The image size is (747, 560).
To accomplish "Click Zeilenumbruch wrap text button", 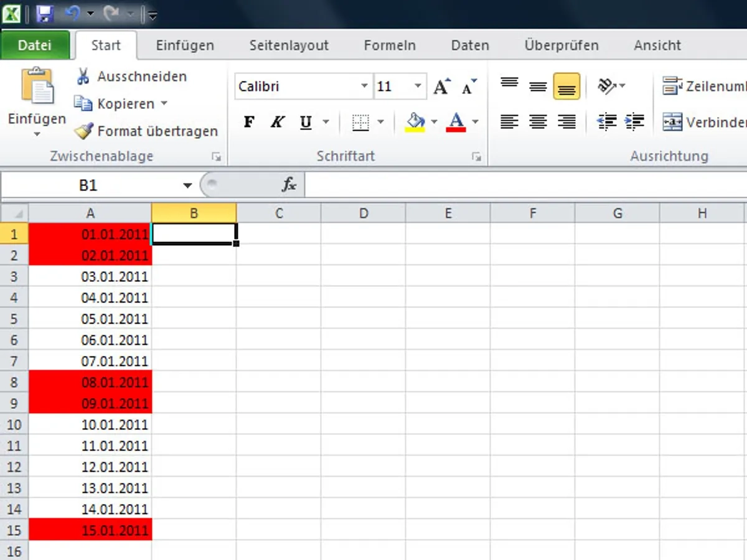I will point(703,86).
